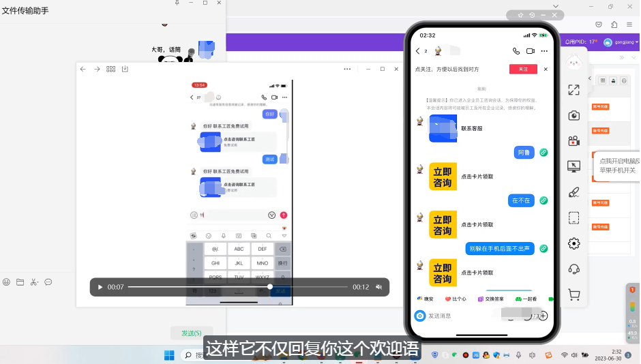Image resolution: width=641 pixels, height=364 pixels.
Task: Start screen recording with video camera icon
Action: click(574, 141)
